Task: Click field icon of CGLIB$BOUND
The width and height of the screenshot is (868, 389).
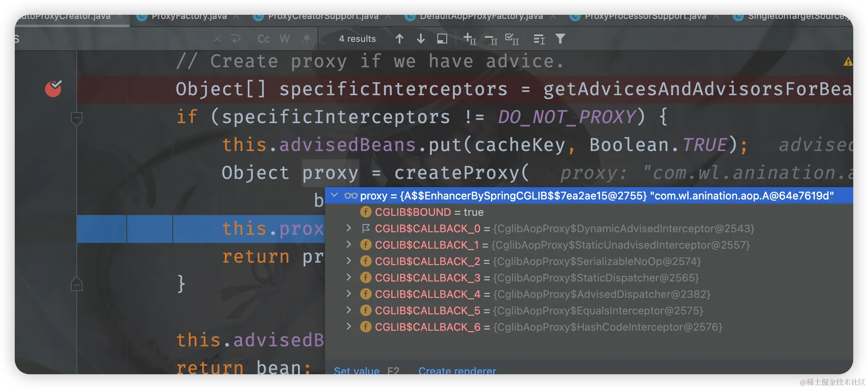Action: [x=365, y=212]
